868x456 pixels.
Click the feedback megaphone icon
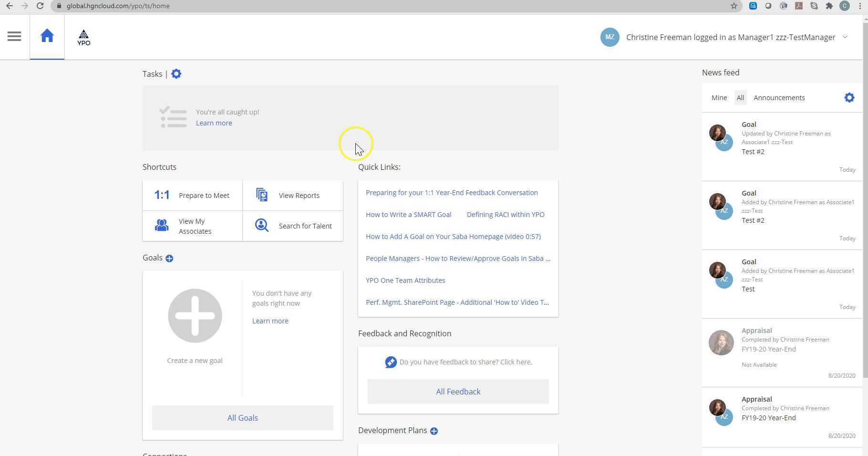[391, 362]
